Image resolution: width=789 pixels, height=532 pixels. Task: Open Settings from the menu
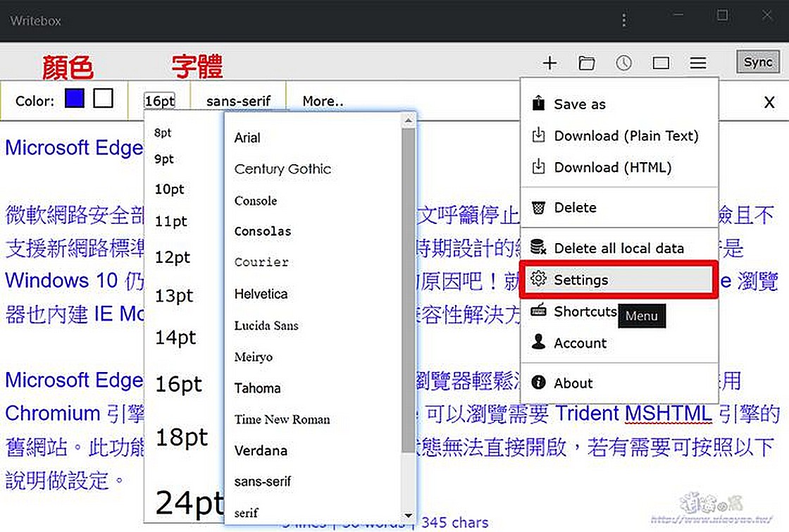pos(619,279)
